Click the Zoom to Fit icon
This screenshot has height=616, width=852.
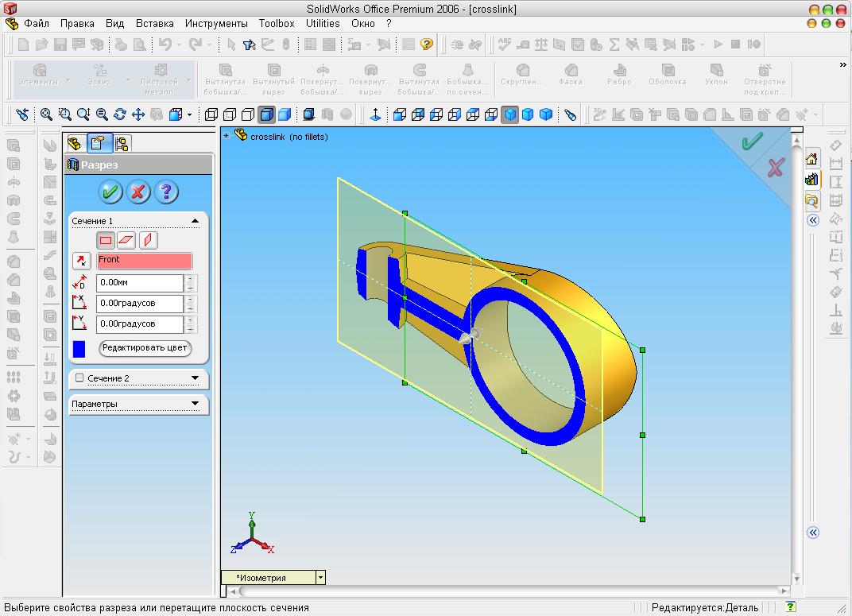pyautogui.click(x=46, y=114)
